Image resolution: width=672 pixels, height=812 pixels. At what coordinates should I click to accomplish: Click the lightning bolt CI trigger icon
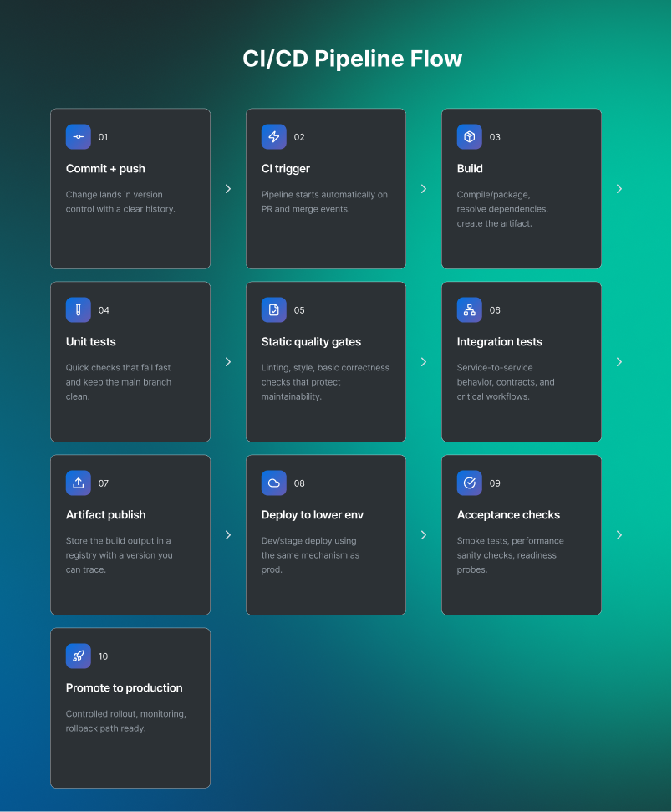click(274, 137)
